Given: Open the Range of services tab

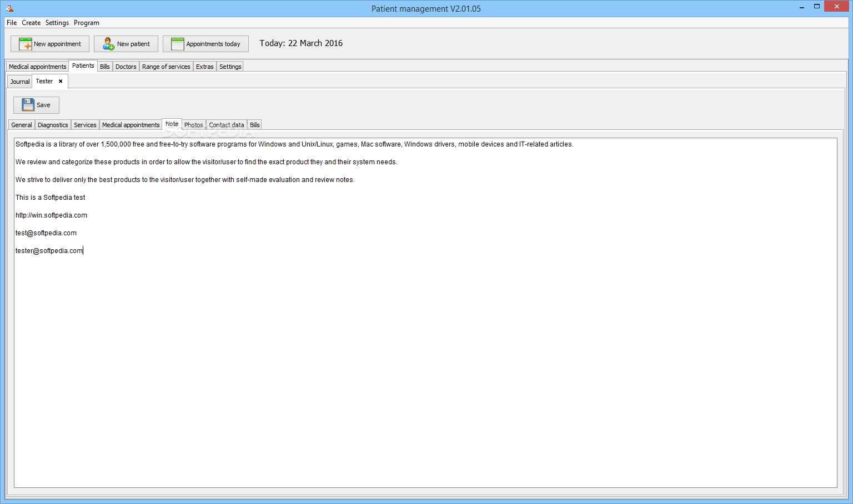Looking at the screenshot, I should [x=166, y=67].
